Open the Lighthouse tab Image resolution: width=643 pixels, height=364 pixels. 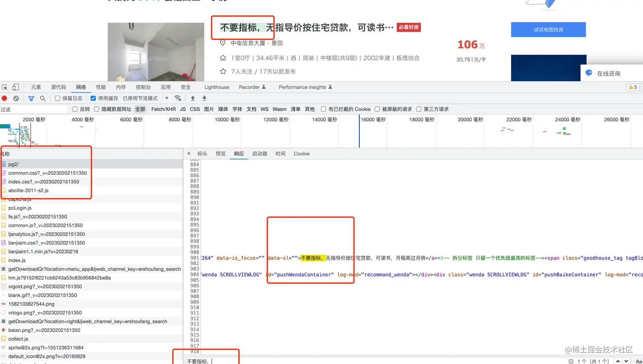[x=216, y=87]
